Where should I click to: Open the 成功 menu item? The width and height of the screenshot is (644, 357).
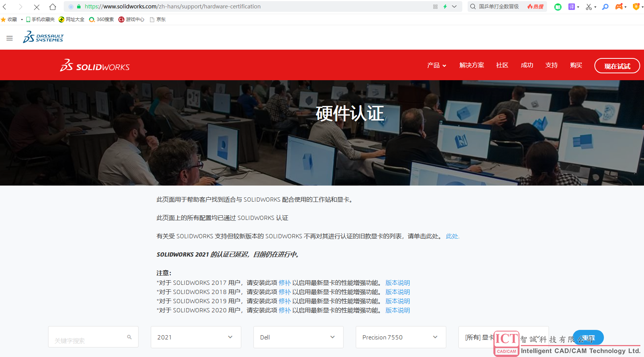(527, 65)
